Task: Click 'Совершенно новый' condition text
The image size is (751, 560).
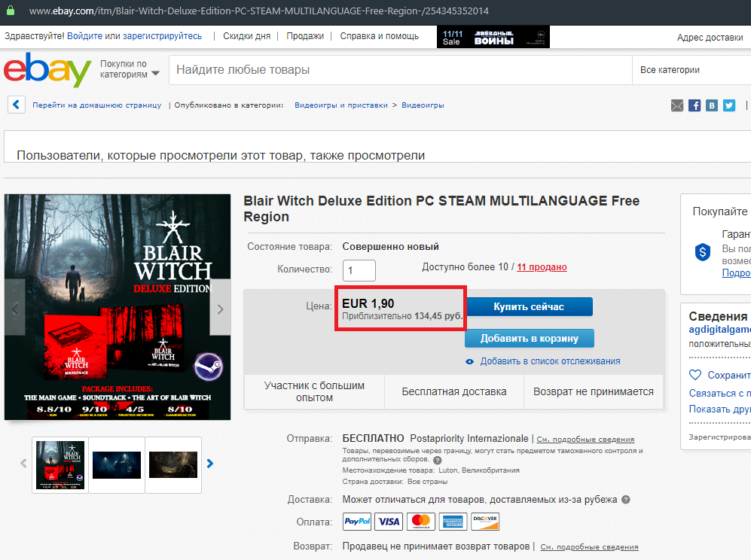Action: pyautogui.click(x=390, y=246)
